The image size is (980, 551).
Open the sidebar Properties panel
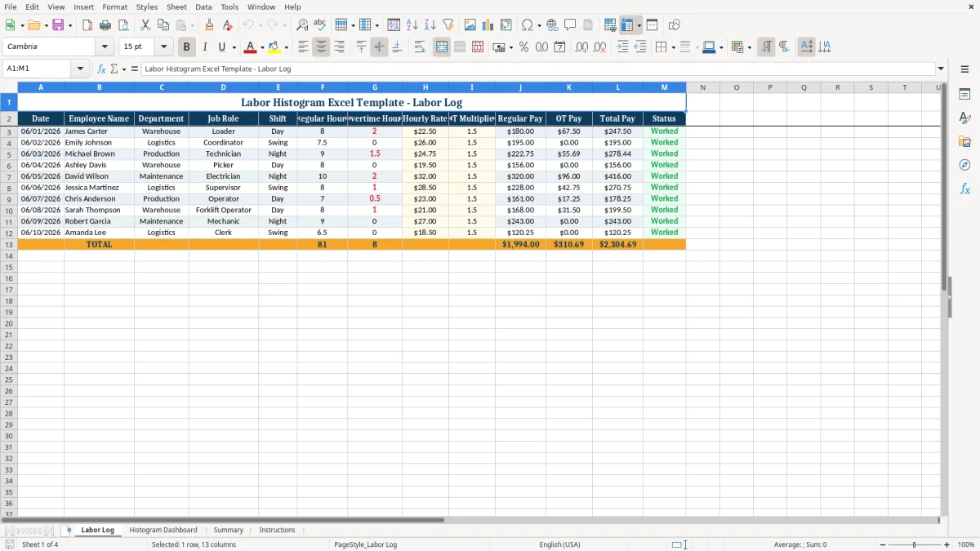(964, 94)
